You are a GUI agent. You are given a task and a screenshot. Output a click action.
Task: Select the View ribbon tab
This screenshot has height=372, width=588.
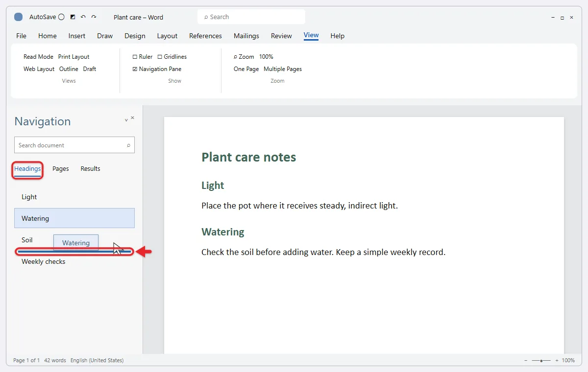(311, 35)
